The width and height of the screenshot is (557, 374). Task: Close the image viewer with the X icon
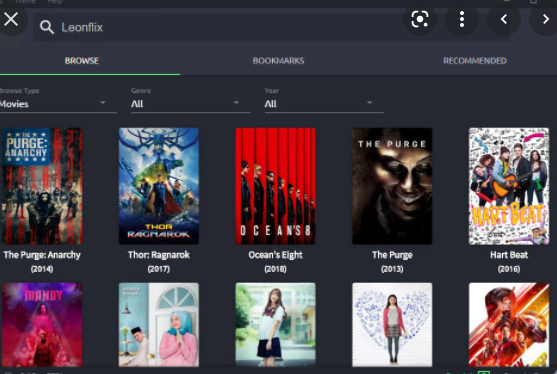(x=11, y=19)
